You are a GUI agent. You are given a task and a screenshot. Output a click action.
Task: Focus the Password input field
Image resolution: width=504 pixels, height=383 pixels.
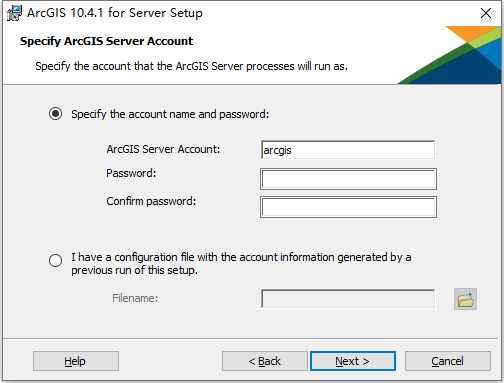(x=348, y=179)
